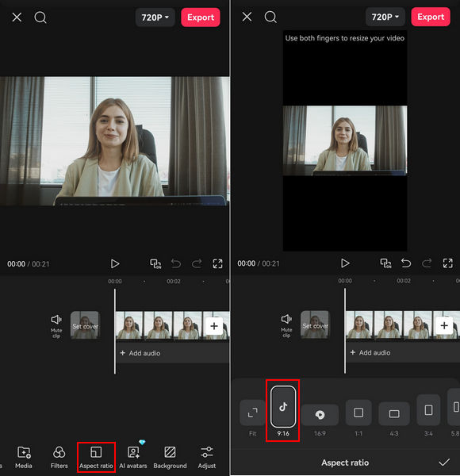Viewport: 460px width, 476px height.
Task: Play the video in the right screen
Action: click(x=345, y=263)
